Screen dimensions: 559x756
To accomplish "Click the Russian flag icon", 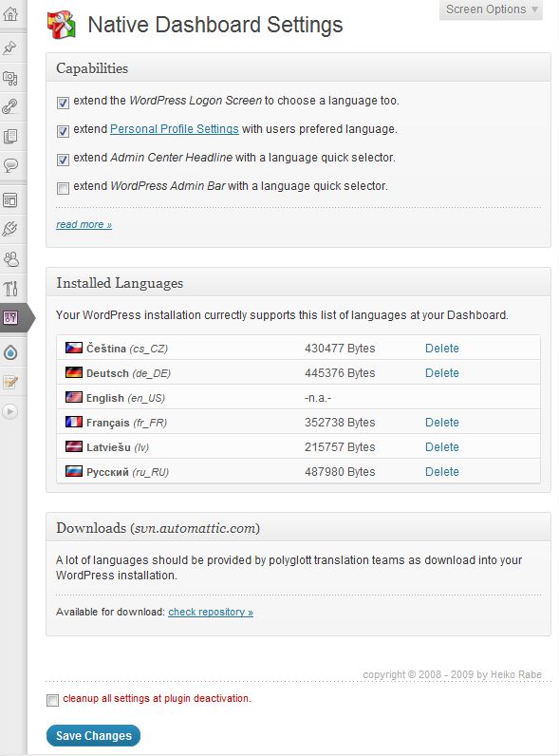I will [x=74, y=471].
